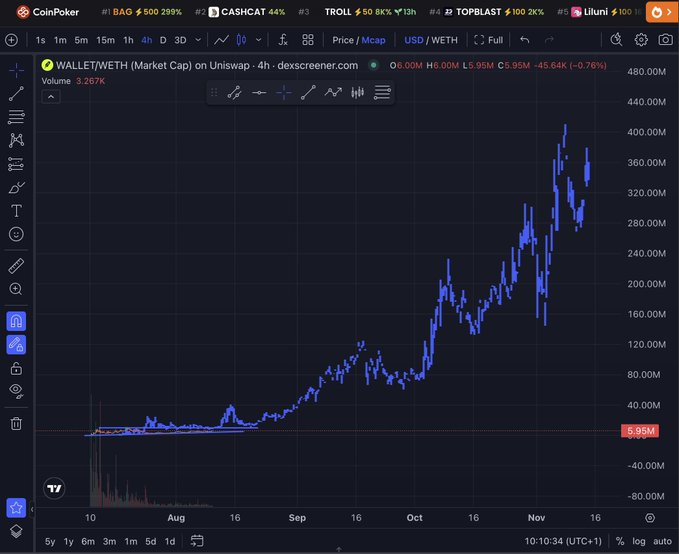Open the forecasting and measurement tools

click(x=16, y=164)
